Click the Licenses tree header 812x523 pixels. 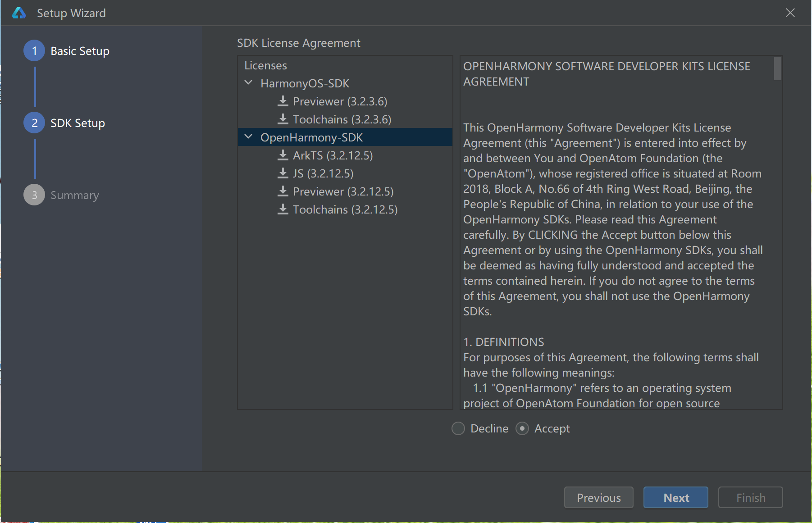(x=265, y=65)
